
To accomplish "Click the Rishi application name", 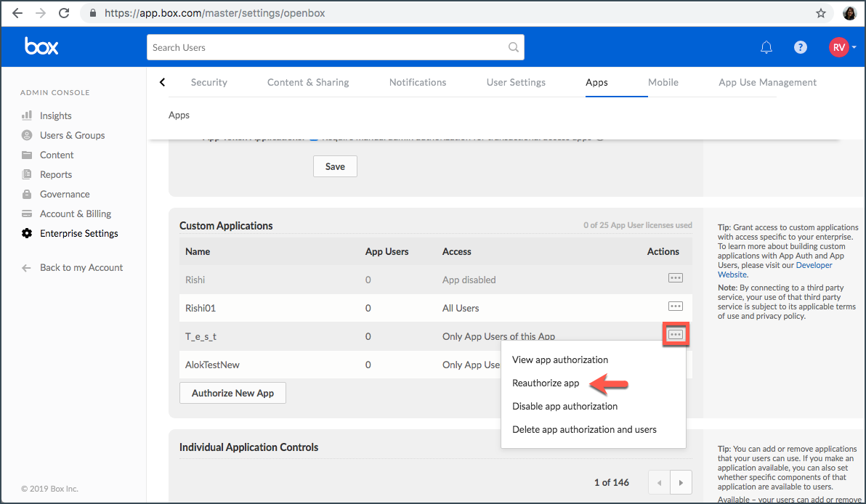I will (x=195, y=280).
